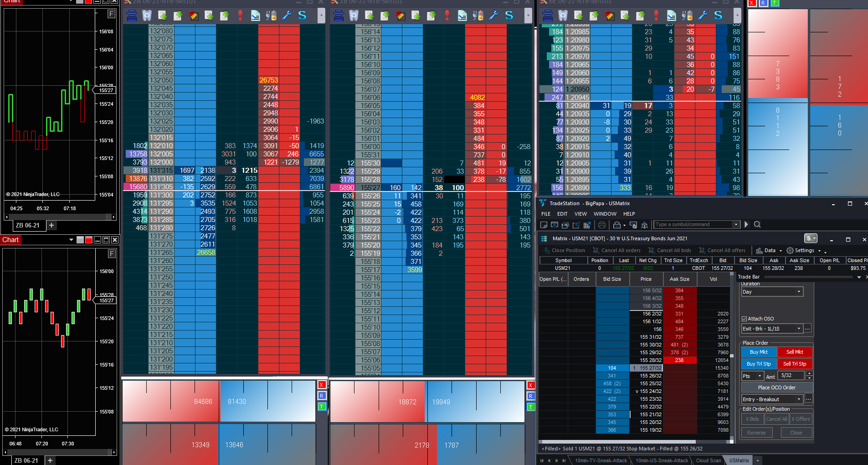This screenshot has width=868, height=465.
Task: Click the blue S icon in ZN window
Action: coord(302,16)
